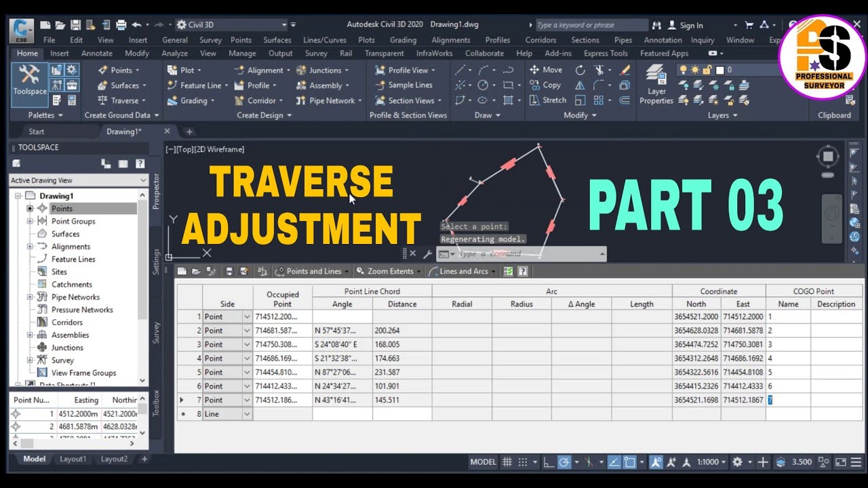
Task: Click the Undo arrow icon
Action: (x=136, y=25)
